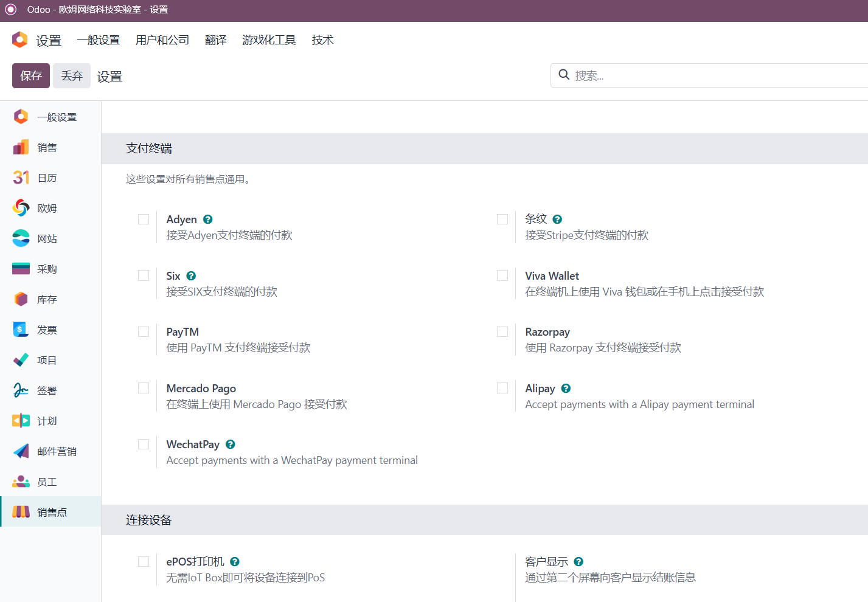Open the 邮件营销 sidebar icon
Image resolution: width=868 pixels, height=602 pixels.
click(x=21, y=451)
